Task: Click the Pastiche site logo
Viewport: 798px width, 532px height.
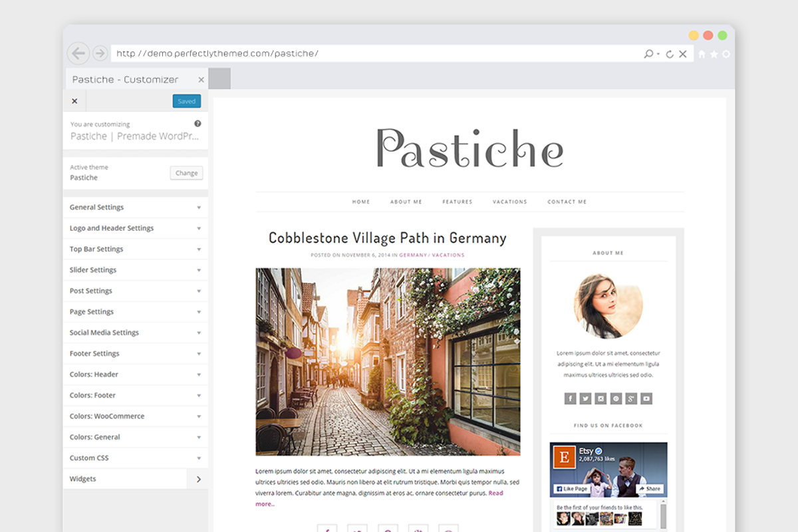Action: [x=470, y=147]
